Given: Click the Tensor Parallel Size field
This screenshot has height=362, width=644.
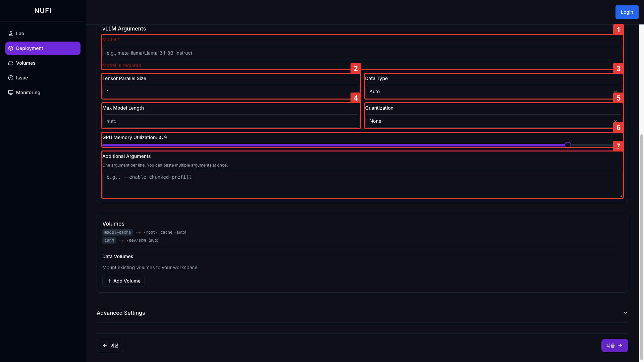Looking at the screenshot, I should (x=231, y=92).
